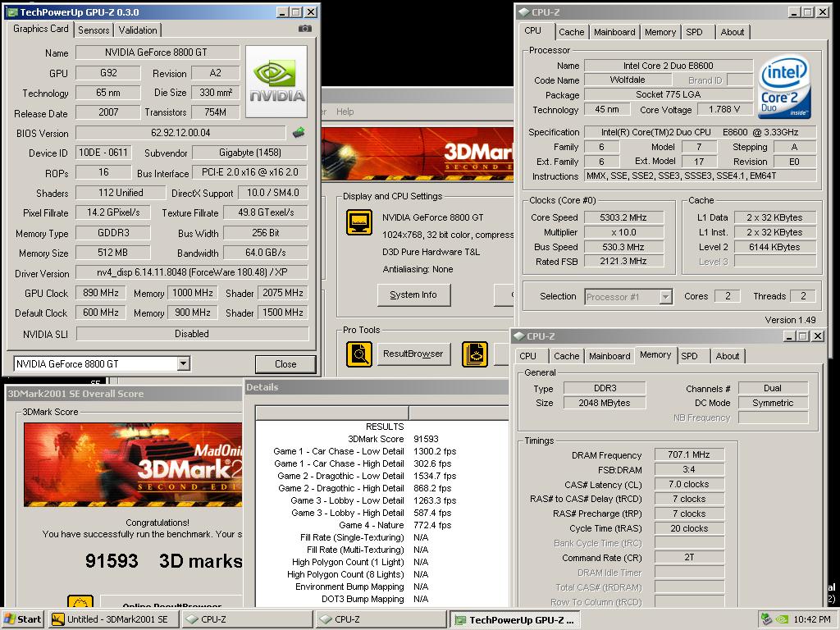Open the Memory tab in top CPU-Z window
This screenshot has height=630, width=840.
660,32
